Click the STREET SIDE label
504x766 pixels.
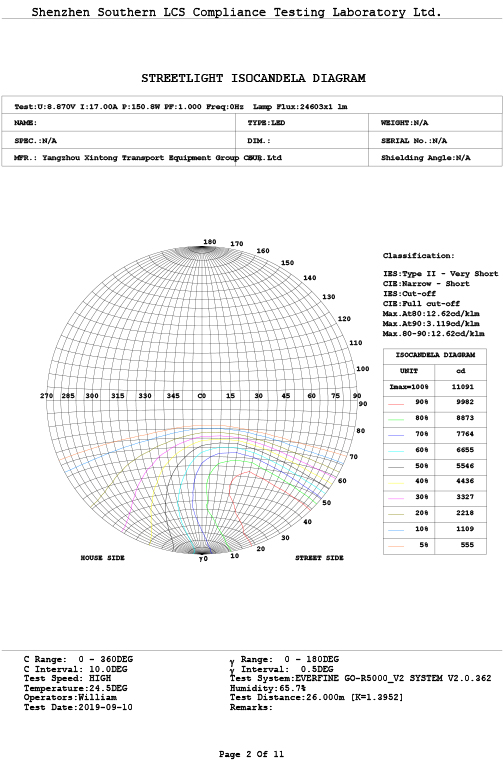(x=319, y=558)
